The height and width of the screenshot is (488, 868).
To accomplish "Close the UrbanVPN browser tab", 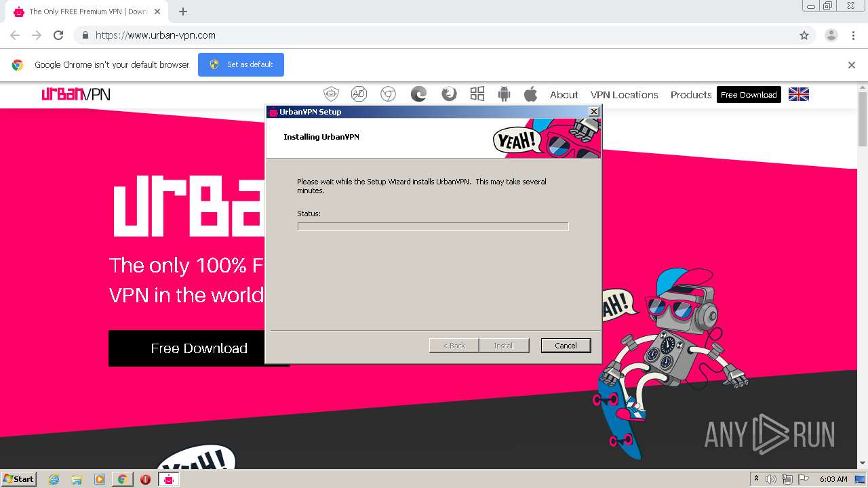I will [x=158, y=12].
